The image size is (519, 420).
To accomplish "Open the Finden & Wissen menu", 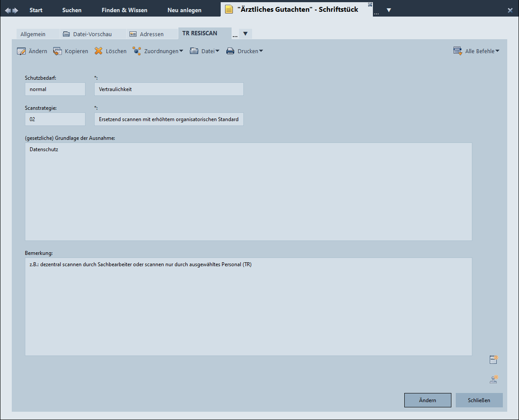I will tap(124, 10).
